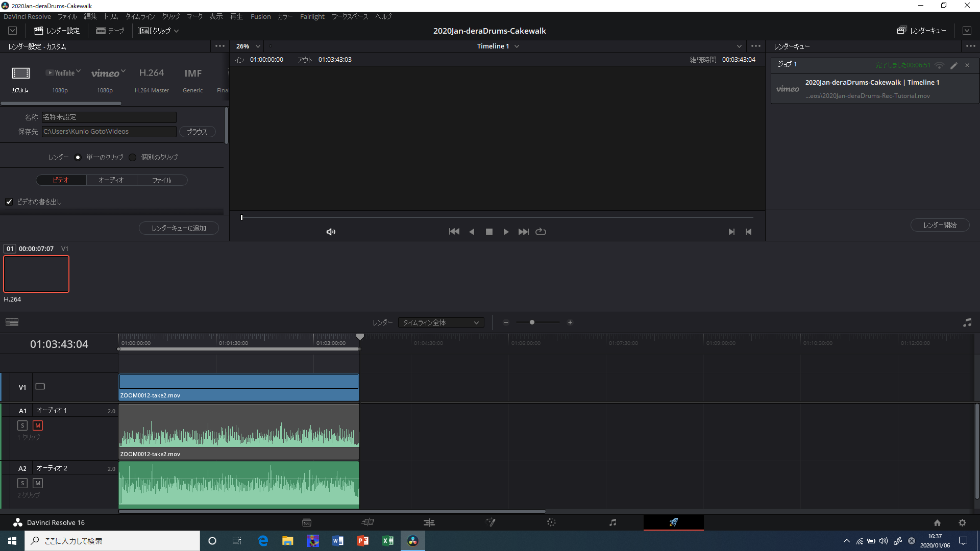
Task: Open the Deliver page rocket icon
Action: [674, 522]
